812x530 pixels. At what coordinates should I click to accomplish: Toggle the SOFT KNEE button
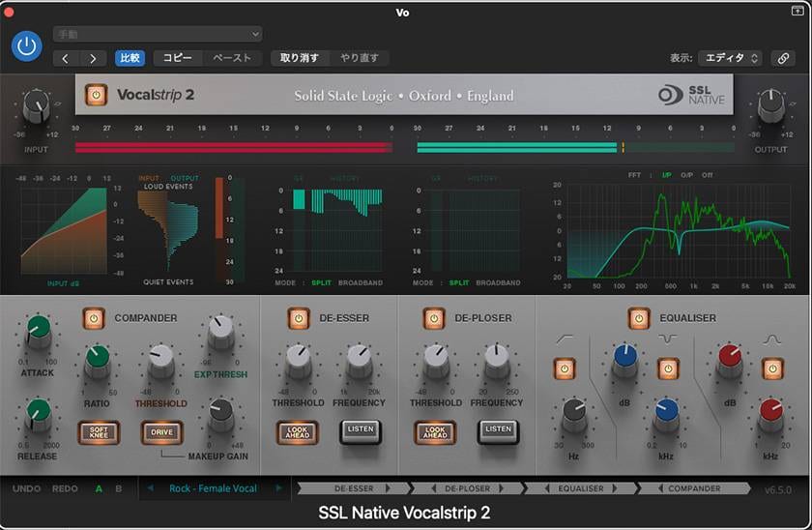tap(99, 432)
